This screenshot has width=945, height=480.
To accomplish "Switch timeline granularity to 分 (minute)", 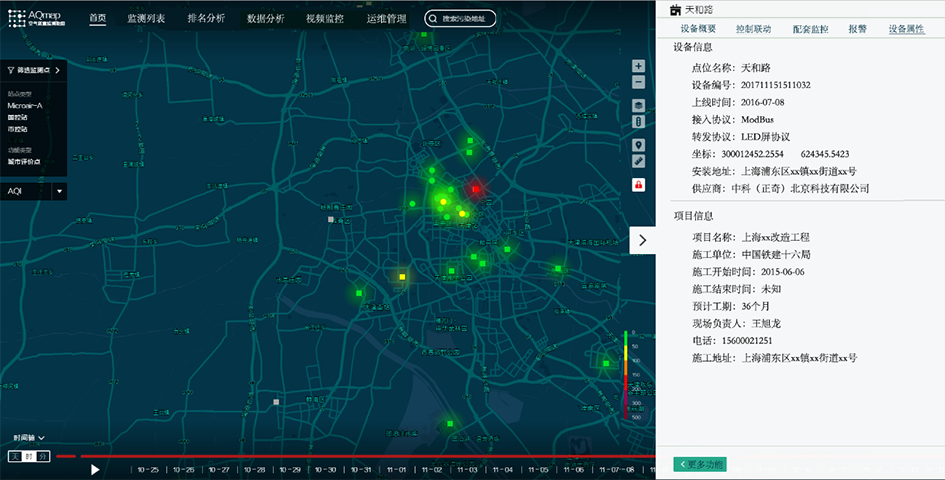I will [x=42, y=456].
